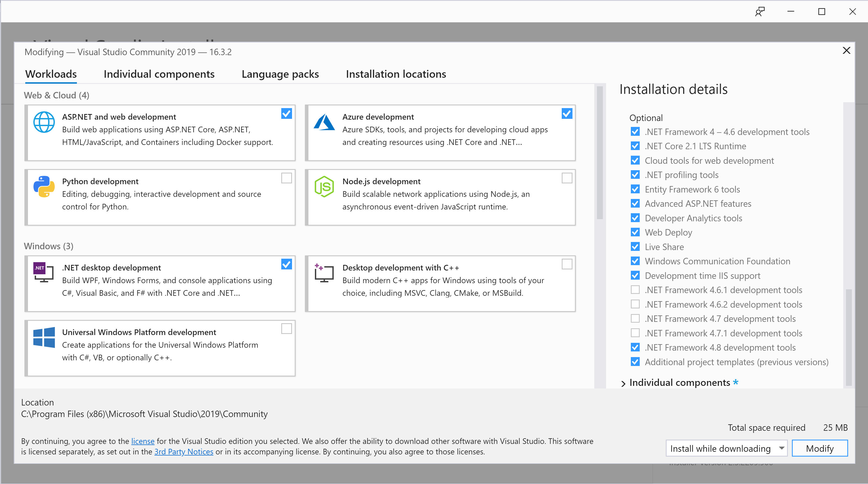Image resolution: width=868 pixels, height=484 pixels.
Task: Click the Installation details heading
Action: [x=673, y=89]
